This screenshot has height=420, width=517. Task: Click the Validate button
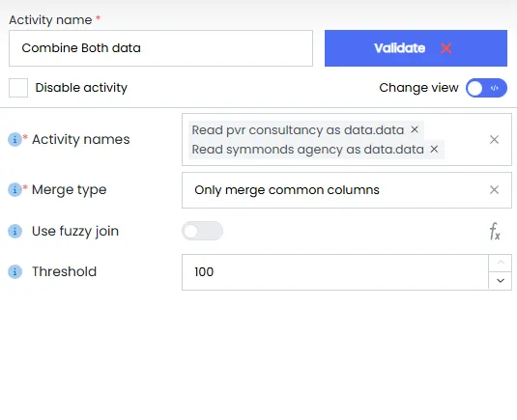click(416, 48)
